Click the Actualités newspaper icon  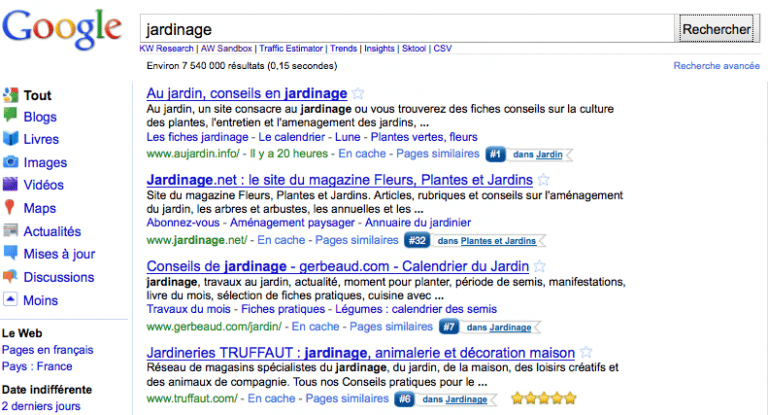[10, 230]
